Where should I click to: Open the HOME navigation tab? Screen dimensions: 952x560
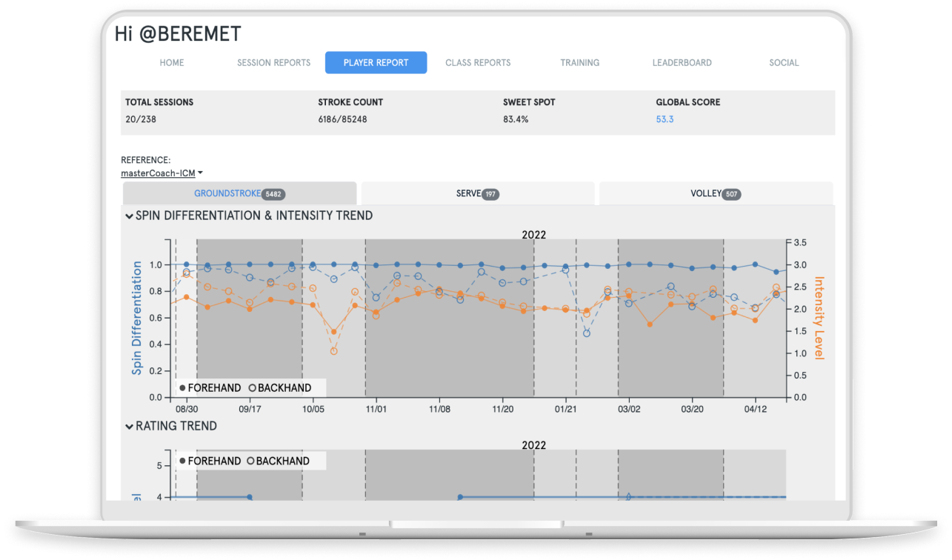[171, 63]
